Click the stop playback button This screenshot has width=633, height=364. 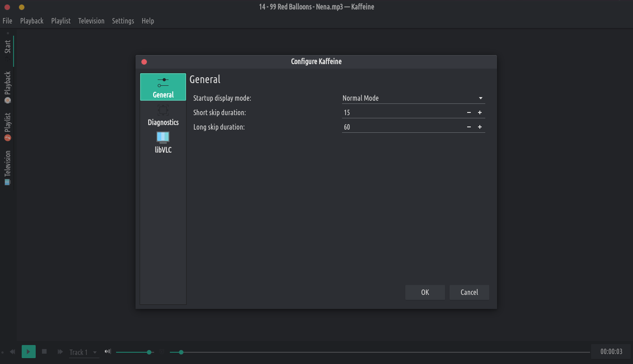[x=44, y=351]
